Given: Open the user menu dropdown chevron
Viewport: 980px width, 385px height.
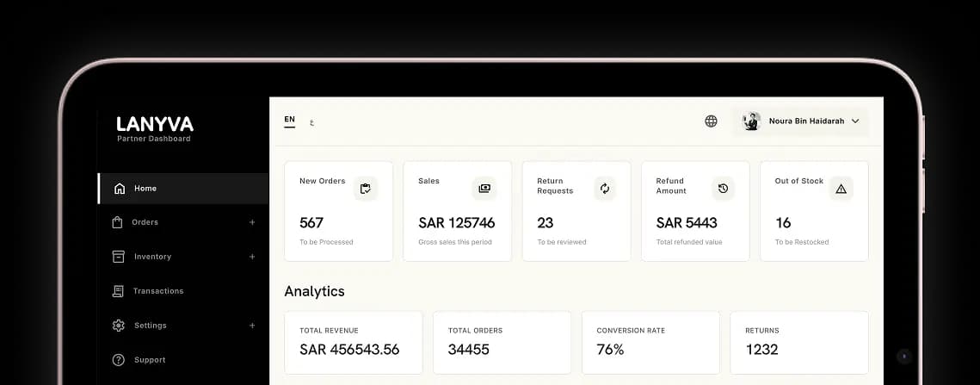Looking at the screenshot, I should [855, 121].
